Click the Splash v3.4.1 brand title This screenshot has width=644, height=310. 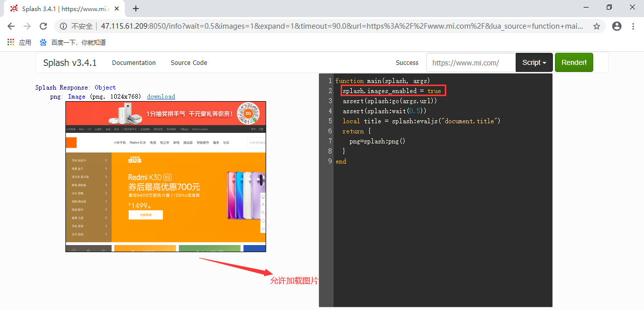(x=70, y=63)
